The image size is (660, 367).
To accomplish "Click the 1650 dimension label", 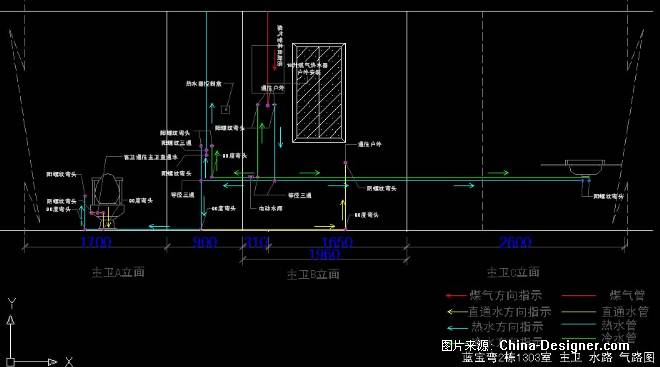I will tap(337, 242).
